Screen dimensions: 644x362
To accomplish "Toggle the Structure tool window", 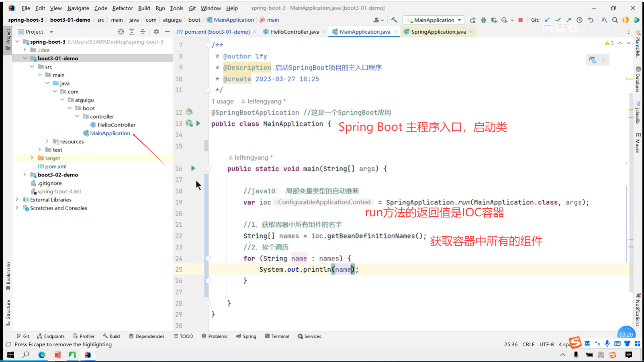I will 8,313.
